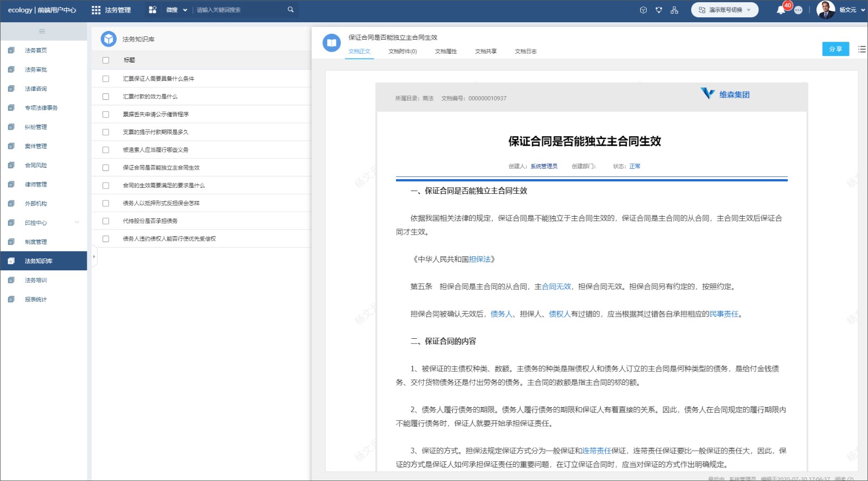Click the icon beside 专项法律事务

(11, 107)
